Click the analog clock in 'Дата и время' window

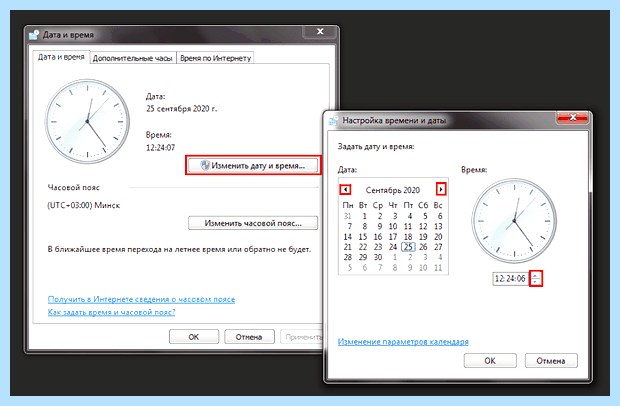(87, 121)
